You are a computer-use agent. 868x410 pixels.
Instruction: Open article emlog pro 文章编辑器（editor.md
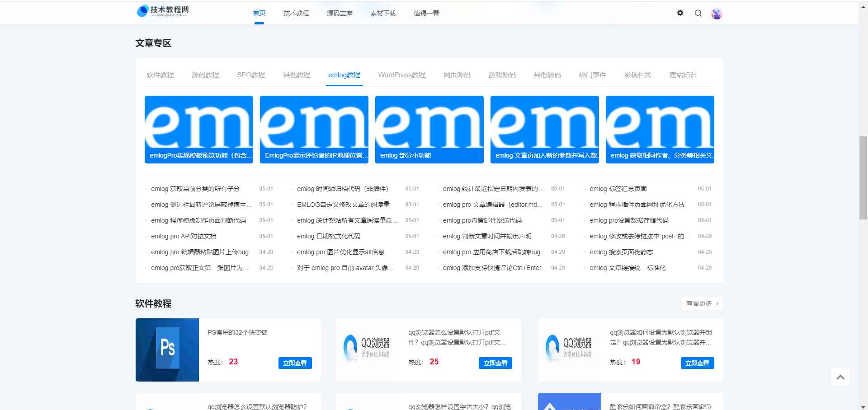pyautogui.click(x=493, y=205)
